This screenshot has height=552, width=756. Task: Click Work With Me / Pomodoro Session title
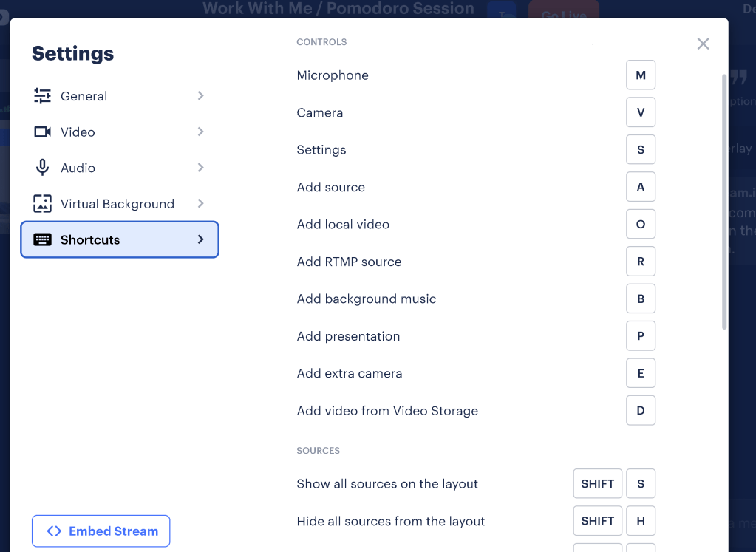(x=338, y=9)
